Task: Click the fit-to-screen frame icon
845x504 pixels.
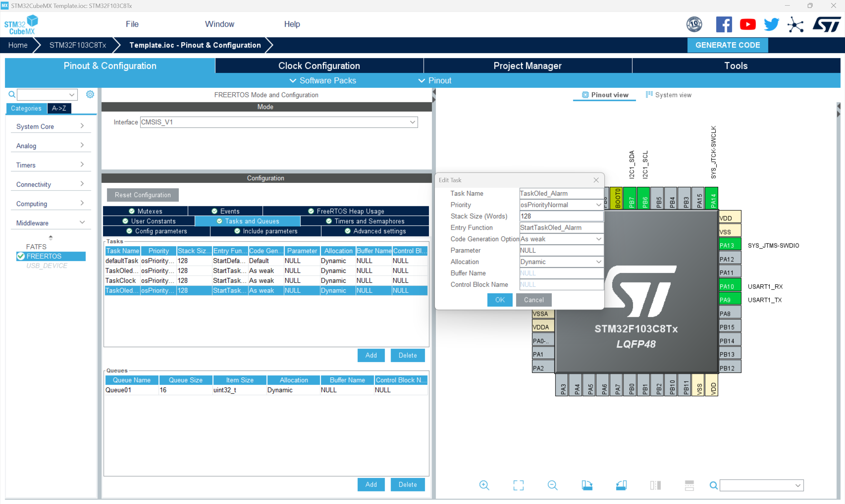Action: (518, 485)
